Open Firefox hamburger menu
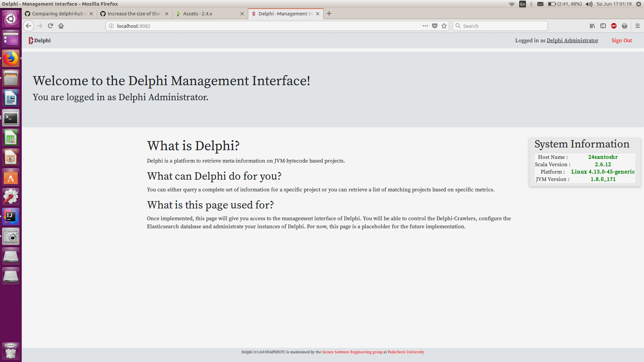Screen dimensions: 644x362 click(x=638, y=26)
